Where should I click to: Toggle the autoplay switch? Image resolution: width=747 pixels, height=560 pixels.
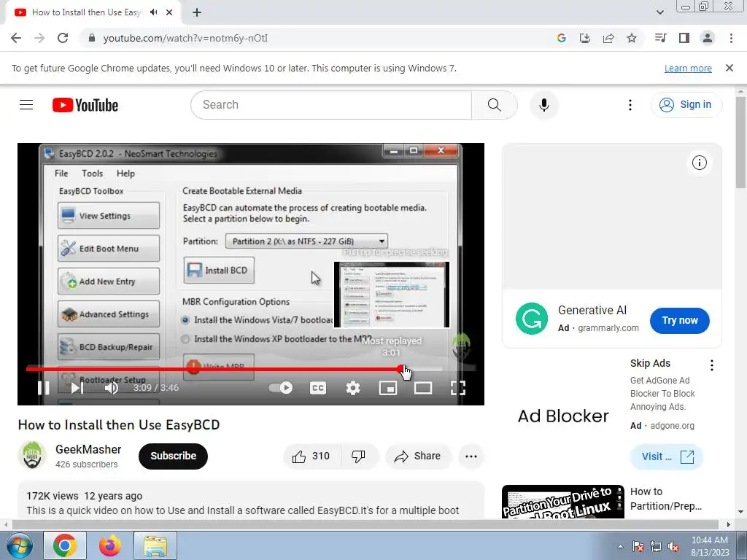(x=281, y=388)
